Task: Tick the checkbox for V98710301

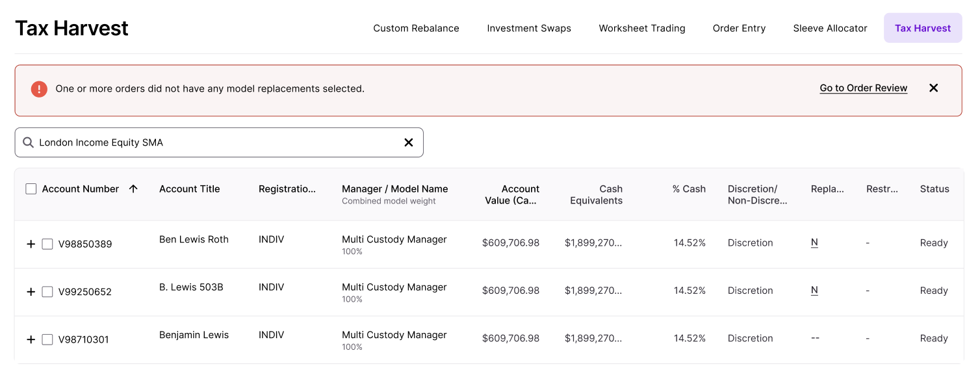Action: point(47,339)
